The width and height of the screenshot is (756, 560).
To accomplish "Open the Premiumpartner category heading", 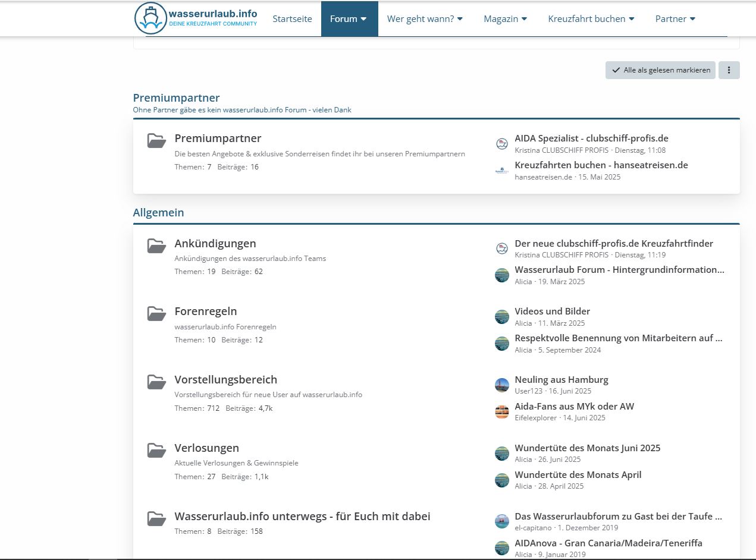I will [176, 98].
